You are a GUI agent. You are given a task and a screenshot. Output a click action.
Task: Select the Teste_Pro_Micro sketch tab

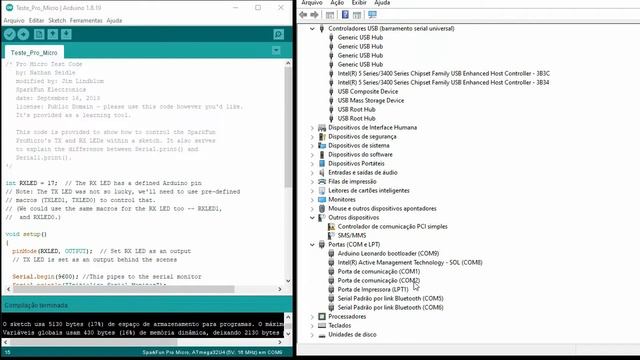34,53
